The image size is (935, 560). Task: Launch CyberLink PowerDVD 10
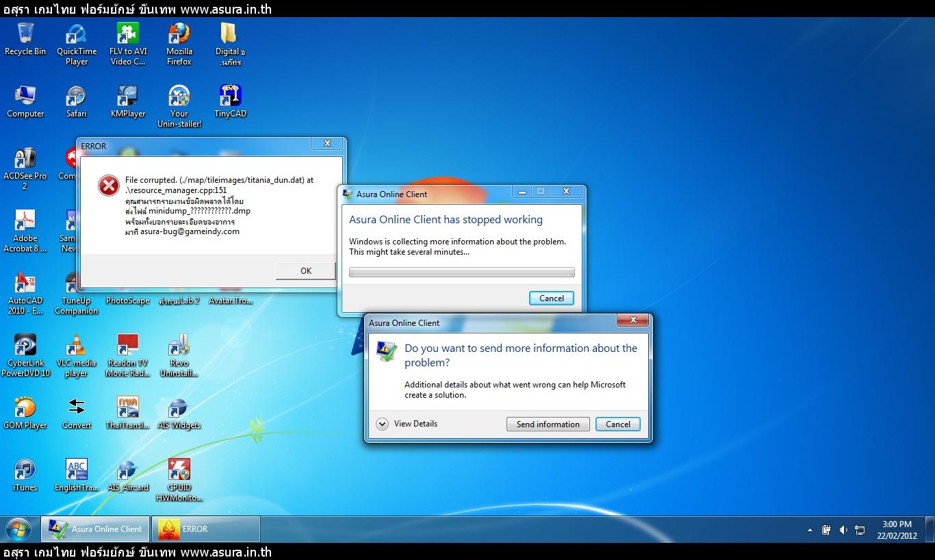pos(25,355)
